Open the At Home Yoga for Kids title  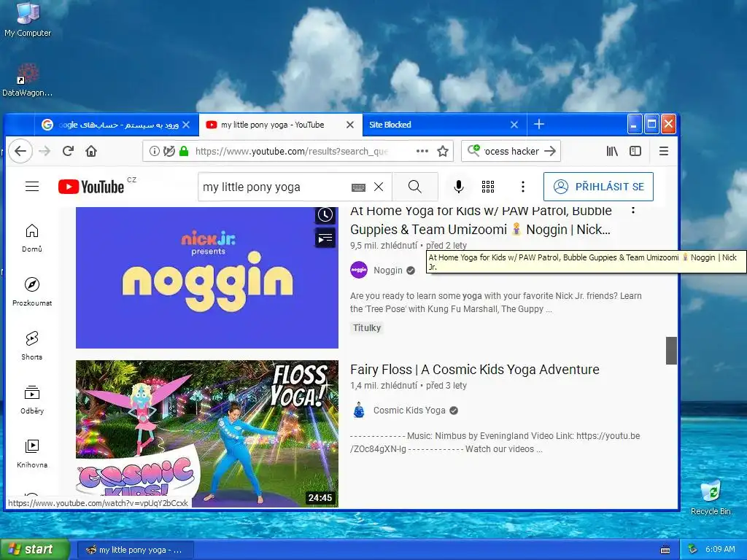pos(481,220)
